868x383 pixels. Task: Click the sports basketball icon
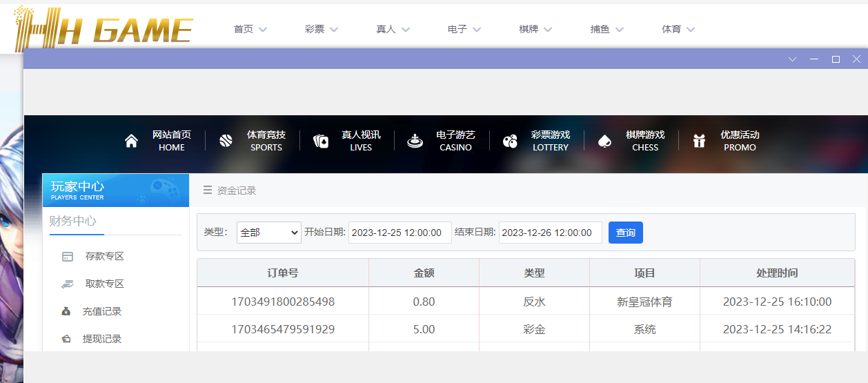pyautogui.click(x=226, y=141)
